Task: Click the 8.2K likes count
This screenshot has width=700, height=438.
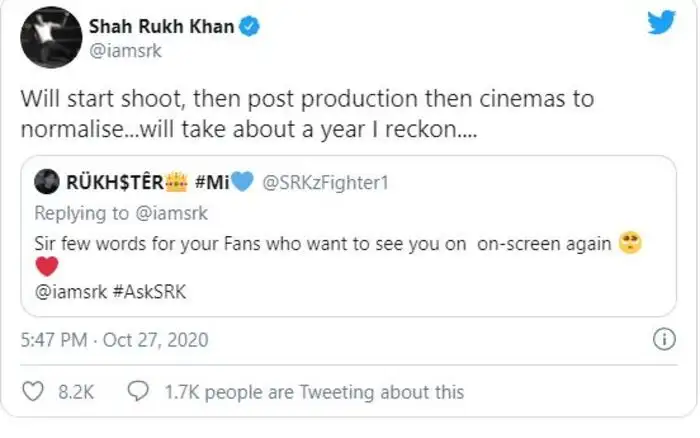Action: coord(76,392)
